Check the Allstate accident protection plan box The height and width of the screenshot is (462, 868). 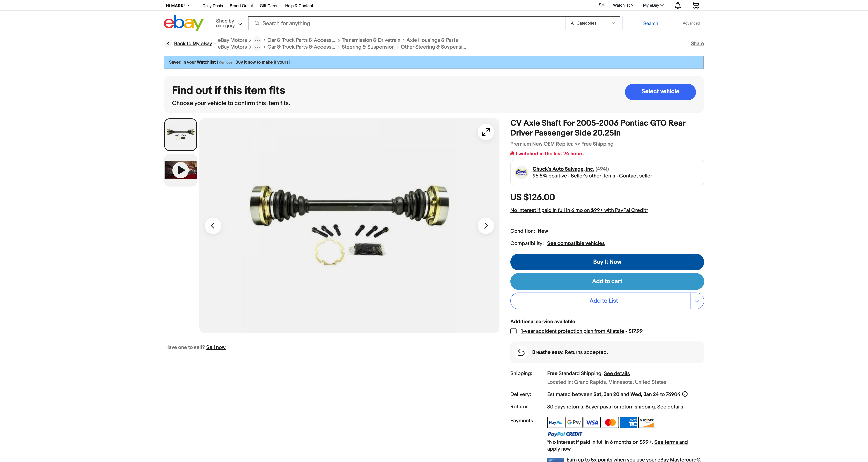(513, 331)
